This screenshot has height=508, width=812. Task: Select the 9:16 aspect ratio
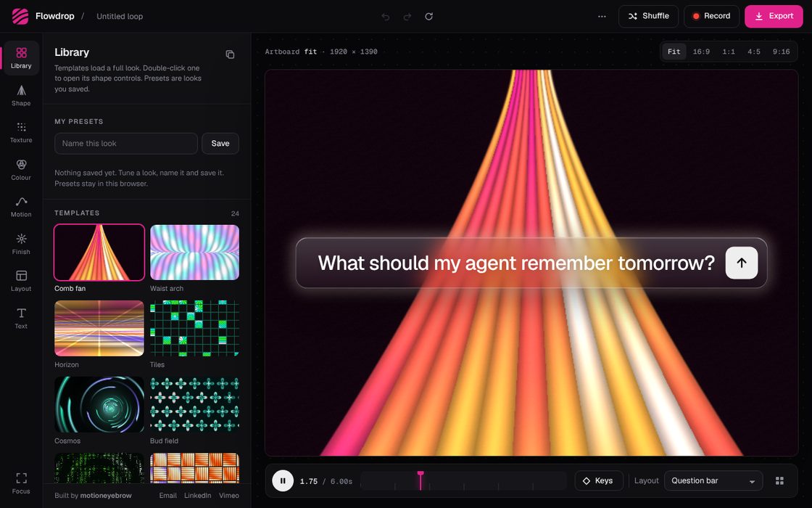tap(781, 52)
